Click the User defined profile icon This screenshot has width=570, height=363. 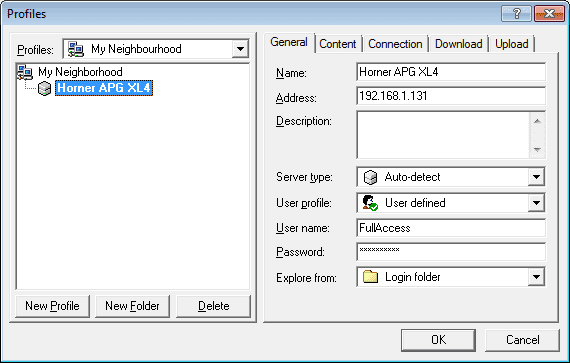[370, 203]
